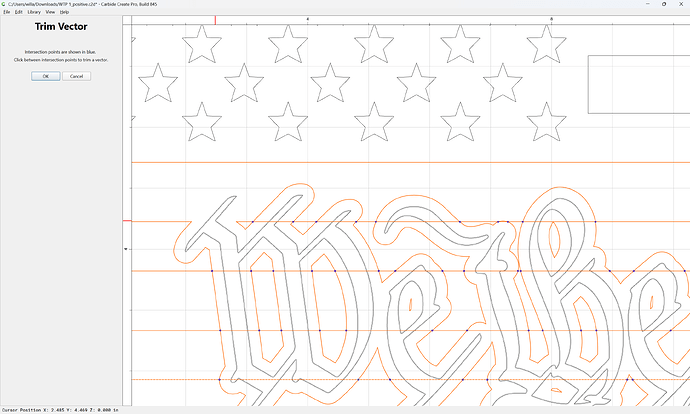
Task: Click the ruler label '4' on top ruler
Action: coord(308,19)
